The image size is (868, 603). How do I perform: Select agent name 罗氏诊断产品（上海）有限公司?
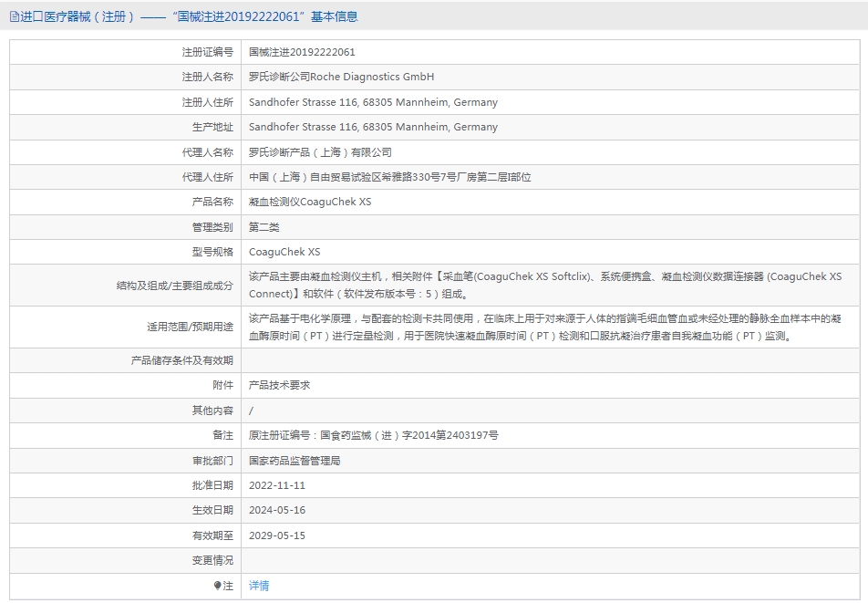(x=320, y=152)
